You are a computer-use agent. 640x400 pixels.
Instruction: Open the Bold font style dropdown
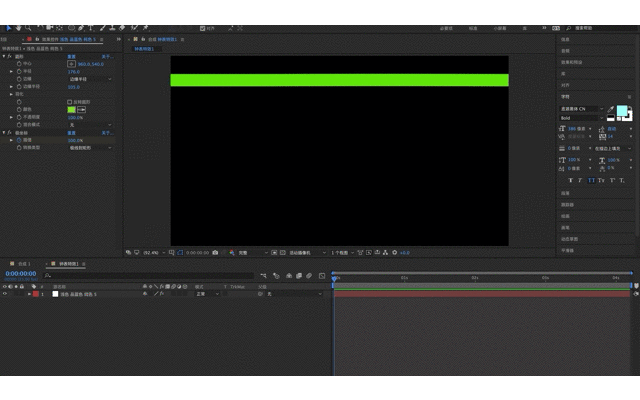point(581,118)
